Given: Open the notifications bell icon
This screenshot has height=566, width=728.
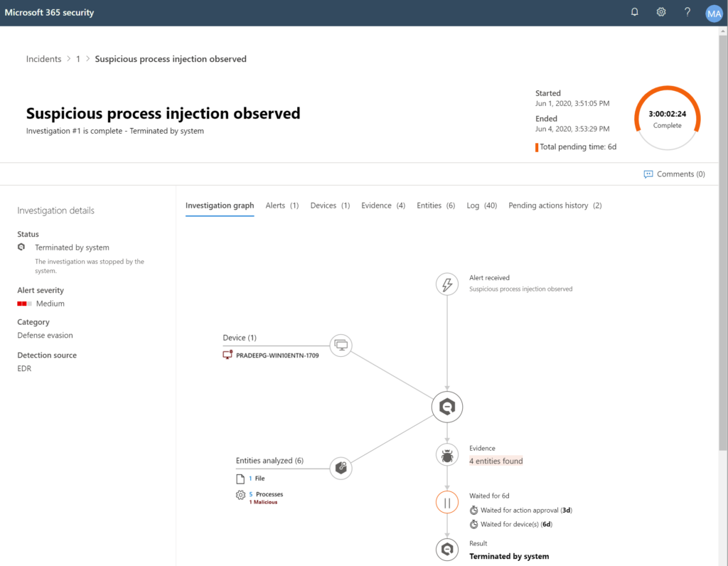Looking at the screenshot, I should 634,12.
